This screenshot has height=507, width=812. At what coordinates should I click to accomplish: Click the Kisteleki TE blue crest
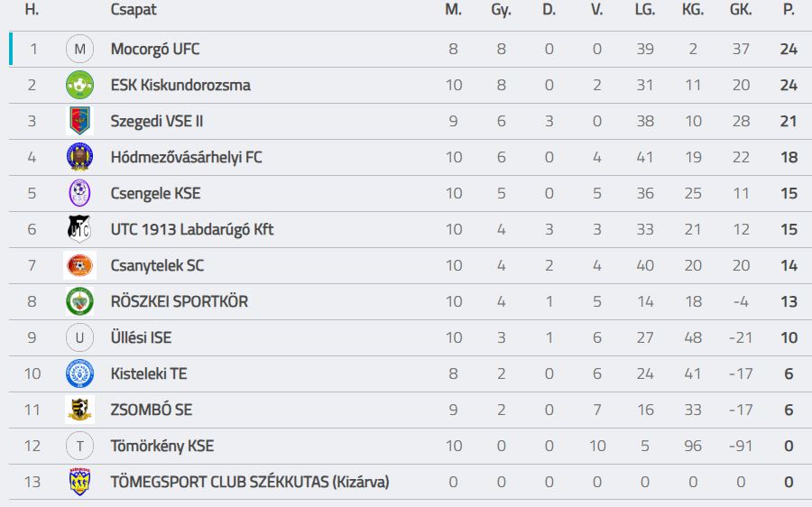pyautogui.click(x=79, y=373)
